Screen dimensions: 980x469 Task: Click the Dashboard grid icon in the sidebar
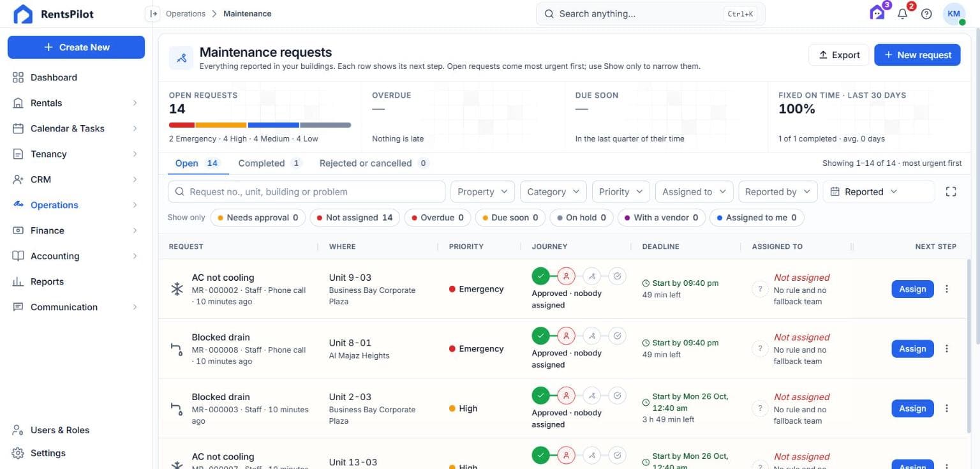18,77
